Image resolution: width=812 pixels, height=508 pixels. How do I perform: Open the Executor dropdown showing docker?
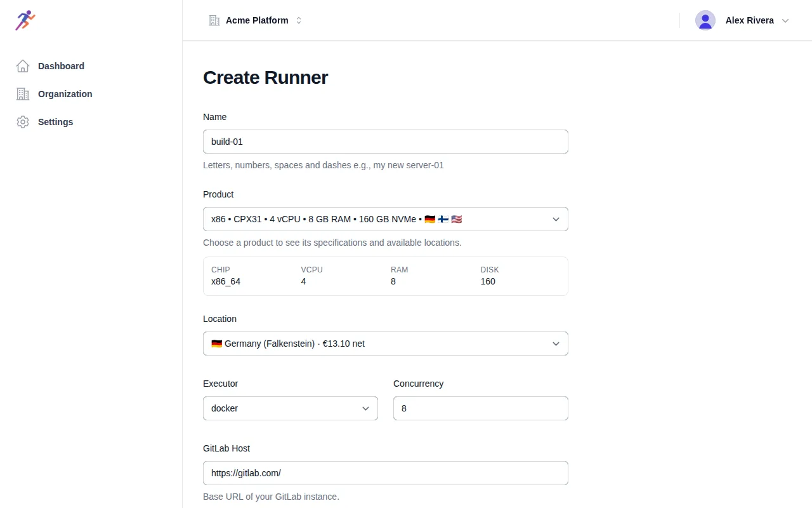(x=291, y=408)
